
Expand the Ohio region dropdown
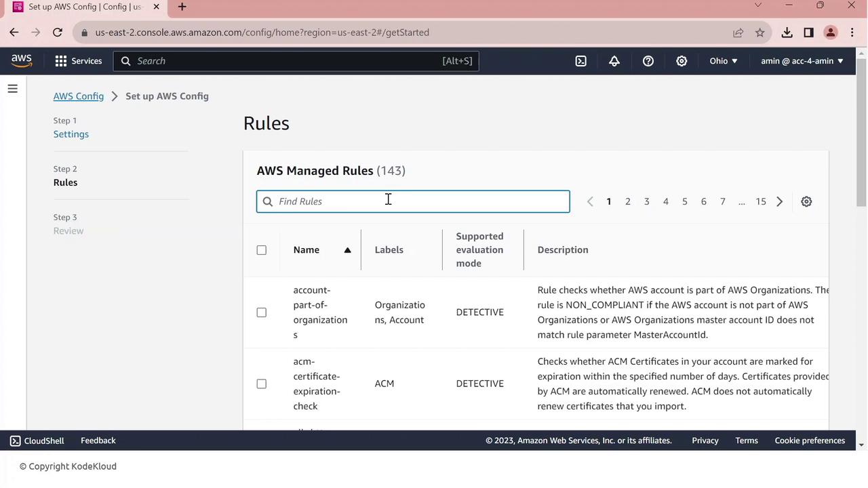point(724,61)
